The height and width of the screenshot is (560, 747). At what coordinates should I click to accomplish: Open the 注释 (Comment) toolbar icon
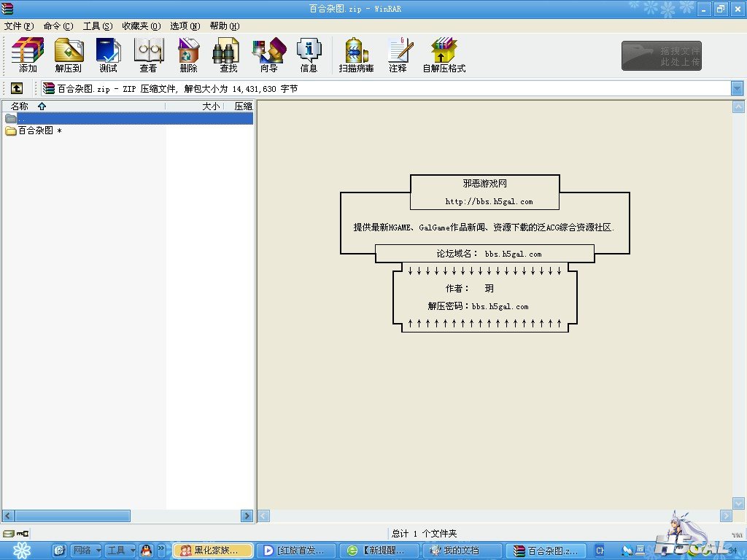(398, 55)
